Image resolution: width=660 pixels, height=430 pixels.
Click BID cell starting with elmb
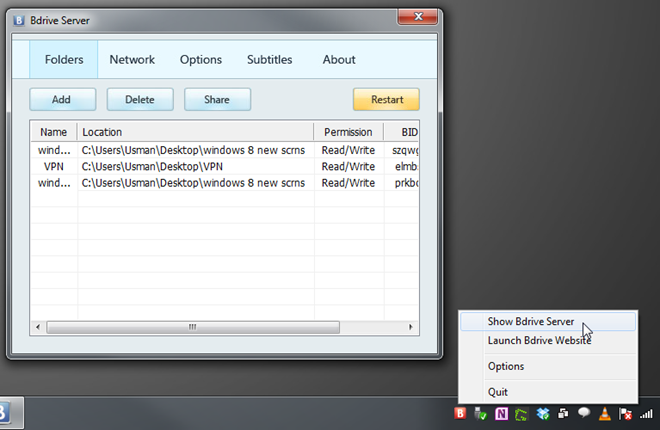406,167
